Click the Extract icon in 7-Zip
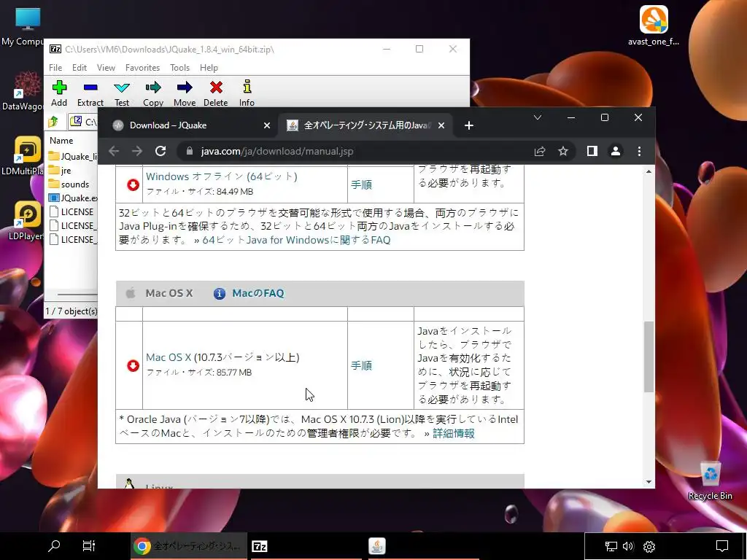The width and height of the screenshot is (747, 560). coord(90,87)
